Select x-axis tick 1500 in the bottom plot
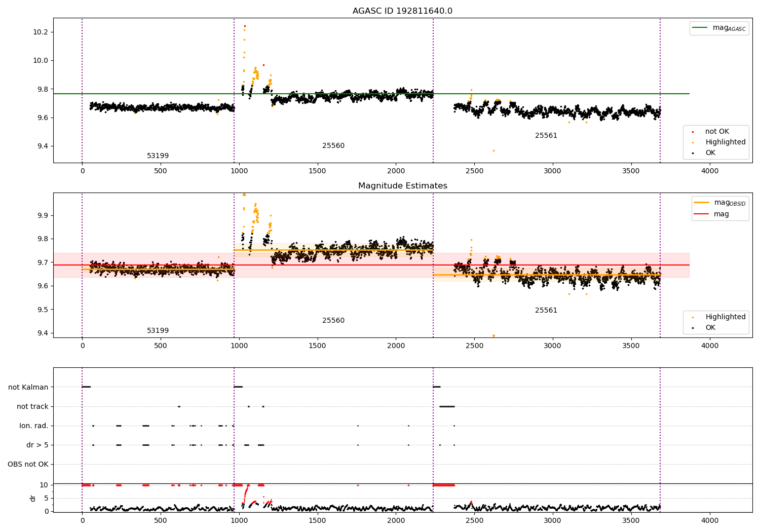This screenshot has height=532, width=760. point(317,521)
